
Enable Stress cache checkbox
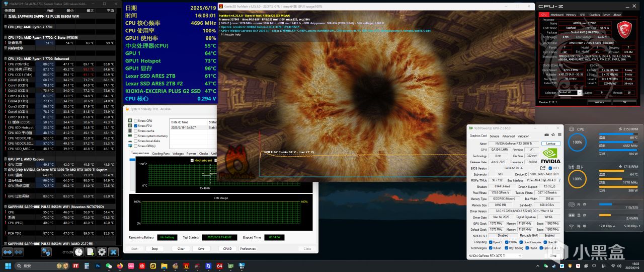click(136, 131)
